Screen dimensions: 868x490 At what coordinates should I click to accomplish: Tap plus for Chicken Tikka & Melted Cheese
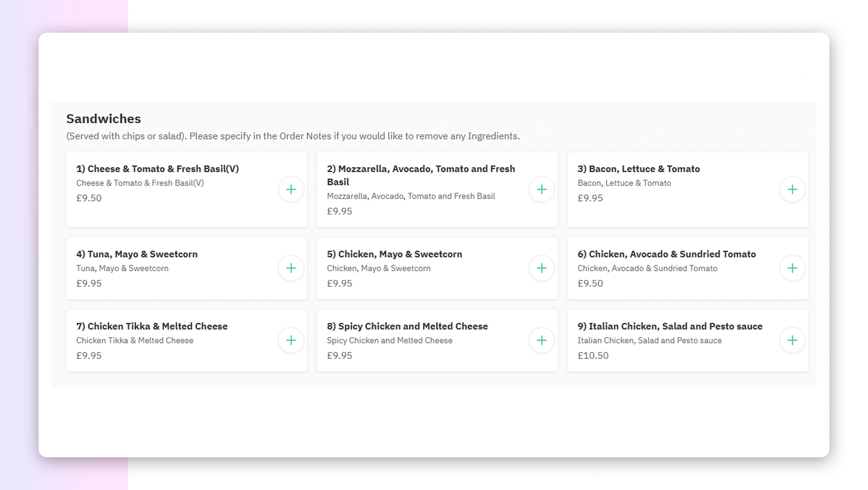point(291,340)
